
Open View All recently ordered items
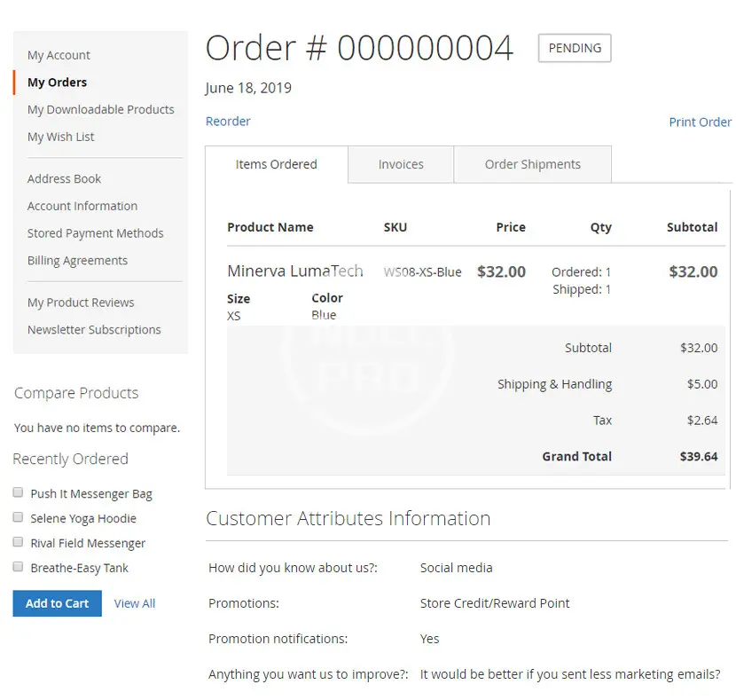(135, 603)
